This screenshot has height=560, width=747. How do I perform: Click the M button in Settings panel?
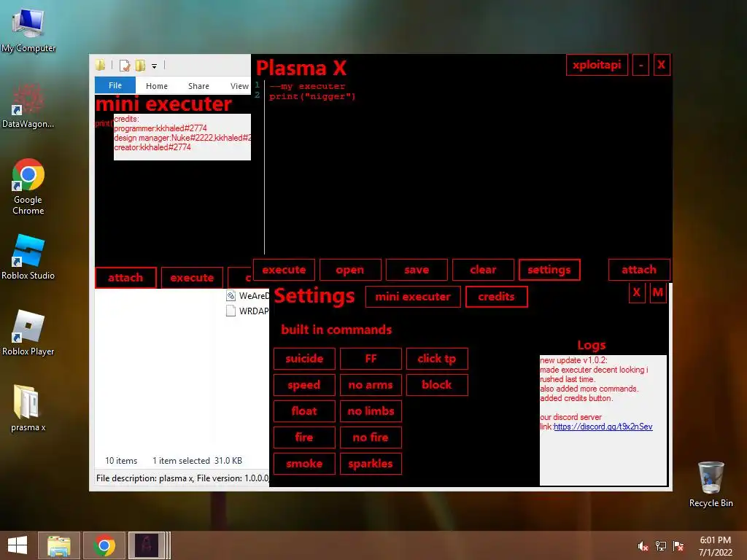point(658,292)
